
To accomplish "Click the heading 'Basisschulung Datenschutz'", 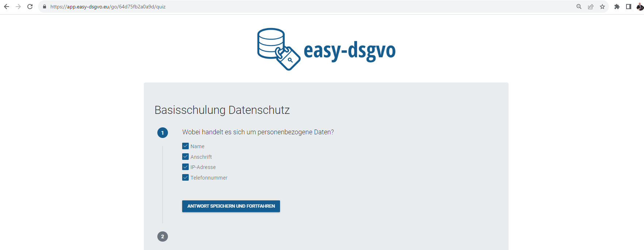I will pos(222,110).
